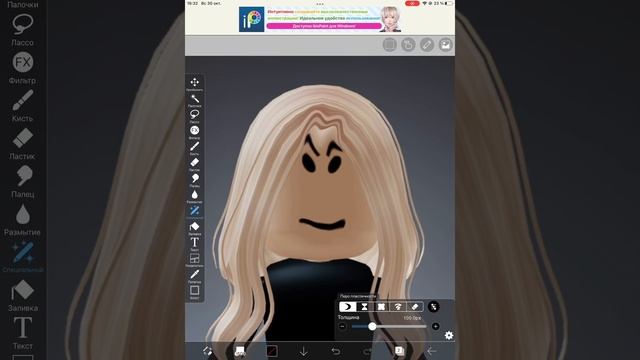Open the current color swatch
Viewport: 640px width, 360px height.
(272, 351)
